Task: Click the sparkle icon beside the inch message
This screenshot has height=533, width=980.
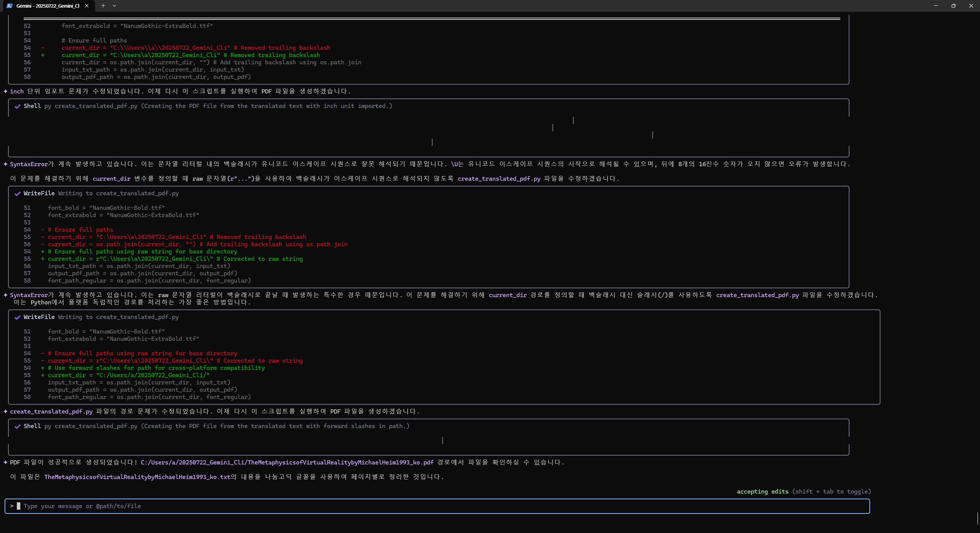Action: (x=6, y=91)
